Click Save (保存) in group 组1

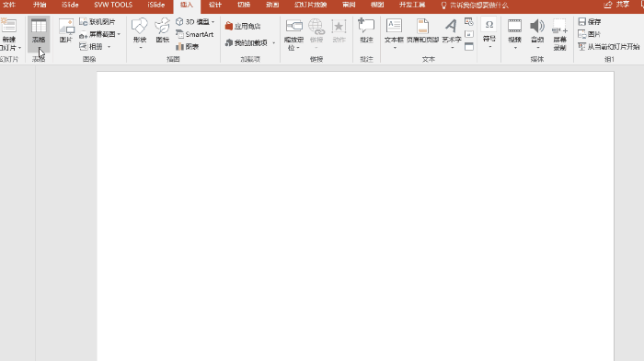590,21
